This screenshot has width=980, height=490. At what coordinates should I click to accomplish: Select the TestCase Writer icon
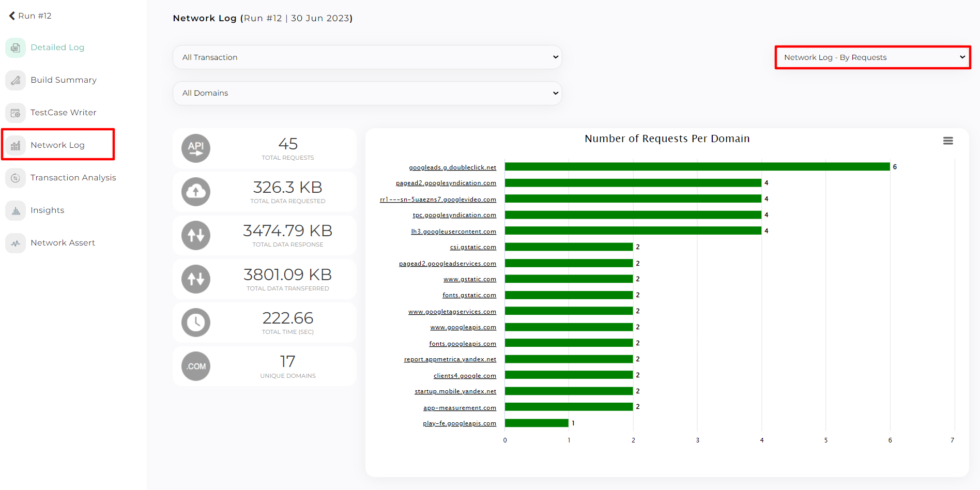[x=16, y=113]
